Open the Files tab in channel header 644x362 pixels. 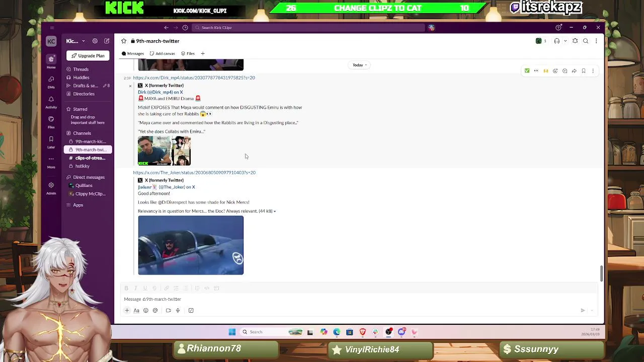point(188,54)
